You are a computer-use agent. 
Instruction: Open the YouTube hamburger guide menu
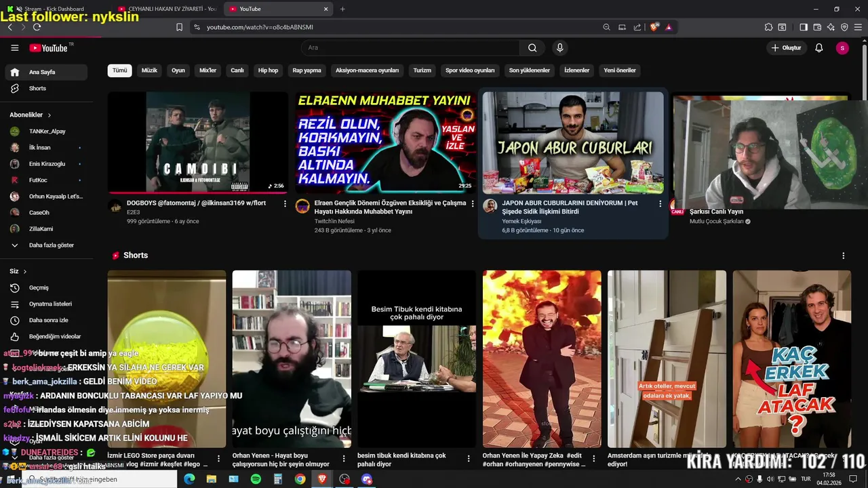point(14,48)
